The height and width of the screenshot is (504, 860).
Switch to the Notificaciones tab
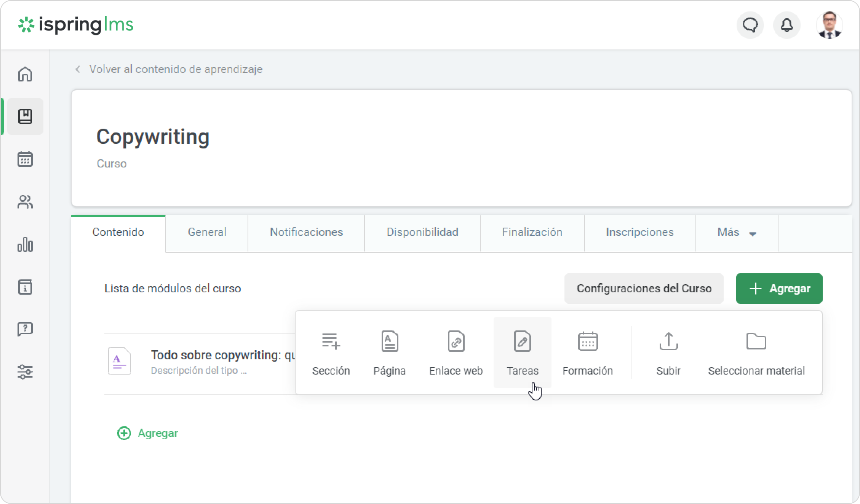(x=306, y=233)
